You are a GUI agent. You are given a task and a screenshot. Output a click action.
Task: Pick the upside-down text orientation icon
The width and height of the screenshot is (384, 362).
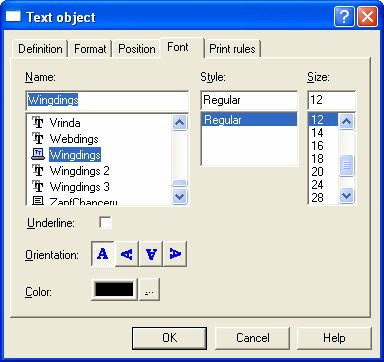click(x=151, y=254)
